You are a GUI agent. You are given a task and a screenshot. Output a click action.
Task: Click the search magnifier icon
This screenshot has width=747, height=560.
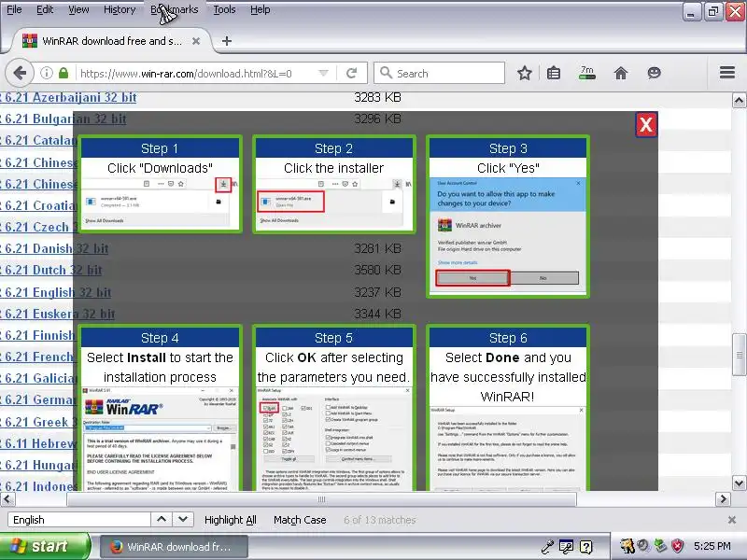(386, 73)
